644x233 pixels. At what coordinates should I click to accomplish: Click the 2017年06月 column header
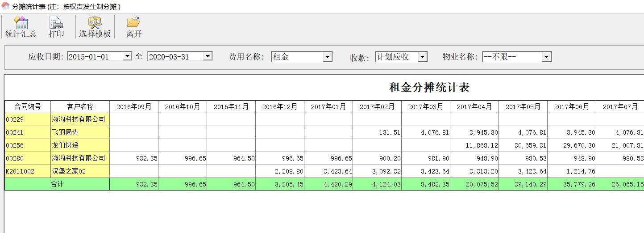tap(572, 106)
